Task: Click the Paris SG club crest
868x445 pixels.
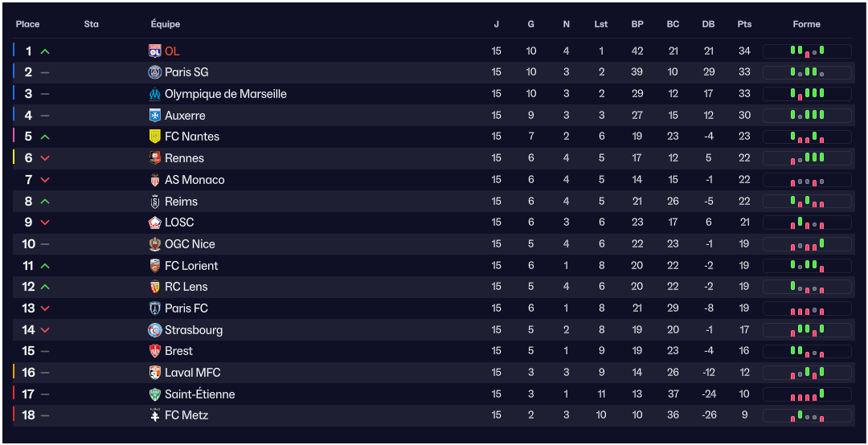Action: coord(155,72)
